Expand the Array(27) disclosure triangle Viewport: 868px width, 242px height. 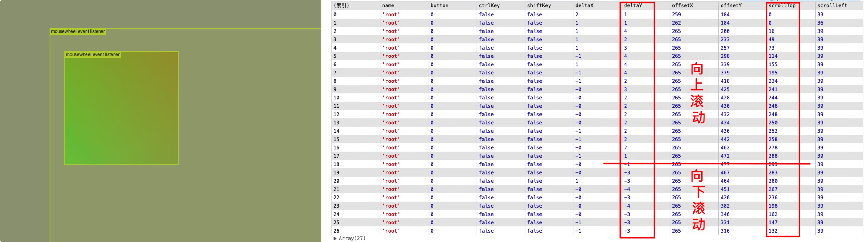coord(335,238)
